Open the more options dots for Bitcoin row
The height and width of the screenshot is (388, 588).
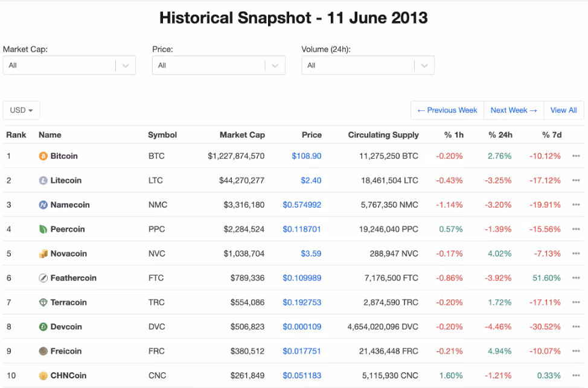coord(576,156)
